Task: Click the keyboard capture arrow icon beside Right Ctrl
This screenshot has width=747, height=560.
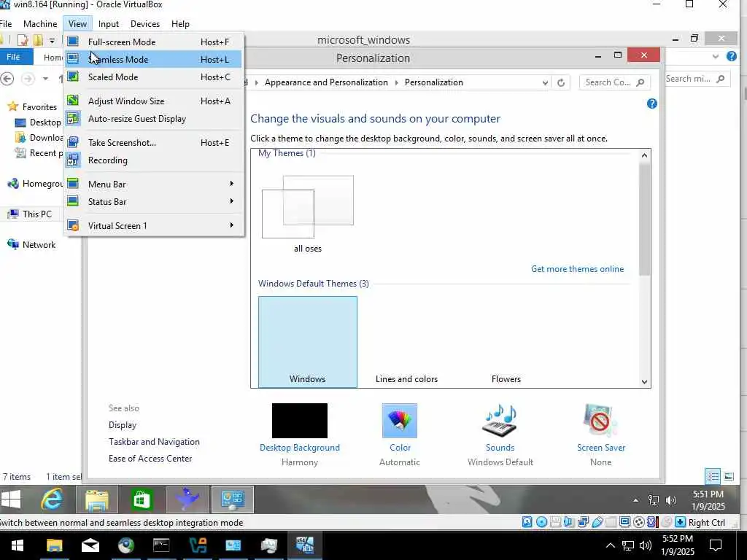Action: pos(681,522)
